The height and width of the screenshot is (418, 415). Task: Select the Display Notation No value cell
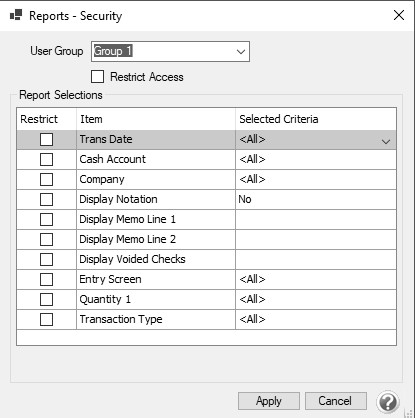316,199
